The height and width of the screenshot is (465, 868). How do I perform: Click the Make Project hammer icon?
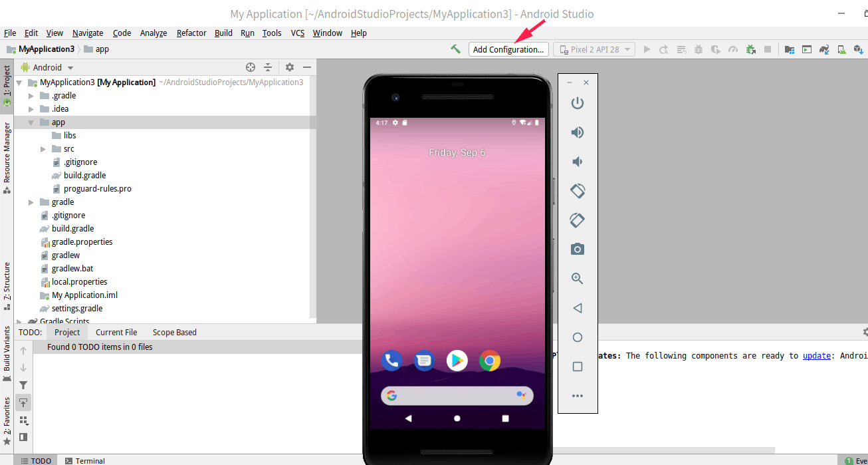tap(455, 49)
